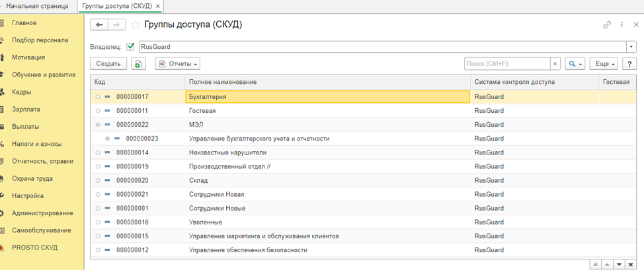
Task: Copy page link via chain icon
Action: pyautogui.click(x=607, y=24)
